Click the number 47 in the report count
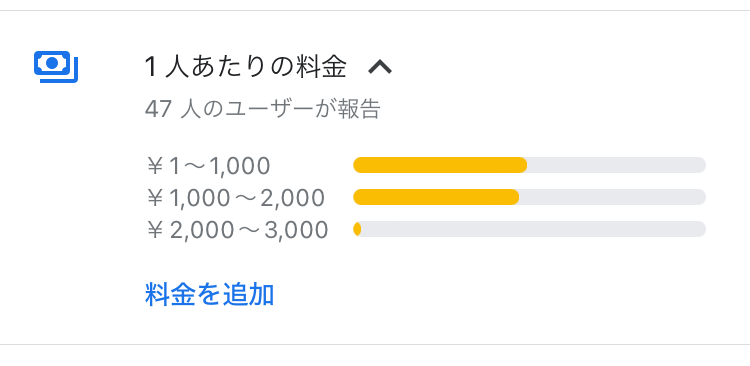 158,110
